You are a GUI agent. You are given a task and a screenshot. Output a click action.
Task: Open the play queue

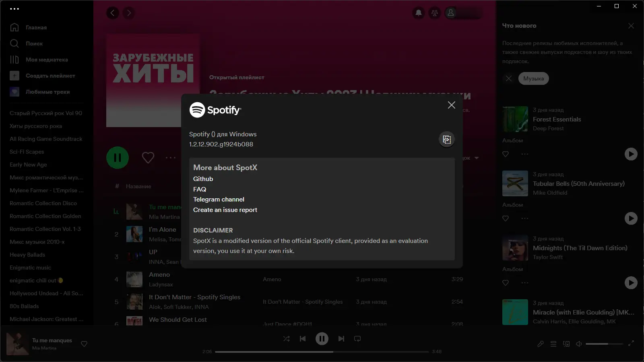[553, 344]
